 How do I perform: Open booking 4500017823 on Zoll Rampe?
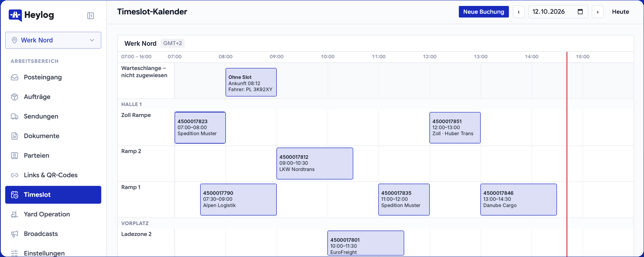pyautogui.click(x=200, y=128)
